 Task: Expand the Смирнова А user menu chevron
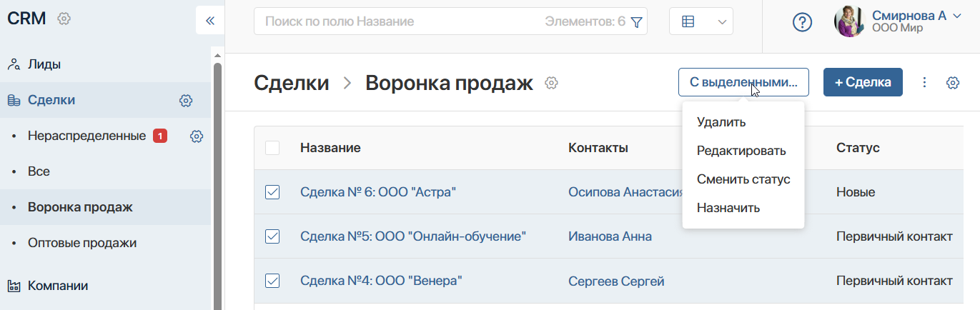pos(958,15)
